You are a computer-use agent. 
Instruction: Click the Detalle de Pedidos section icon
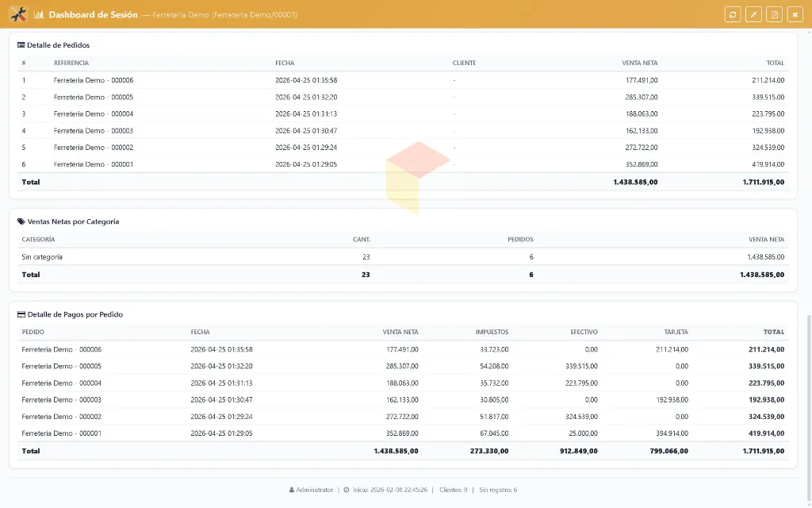coord(21,45)
